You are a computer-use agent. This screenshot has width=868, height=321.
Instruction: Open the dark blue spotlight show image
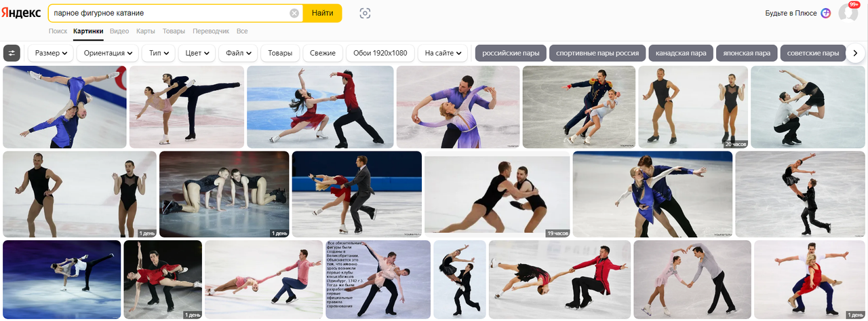(x=62, y=280)
